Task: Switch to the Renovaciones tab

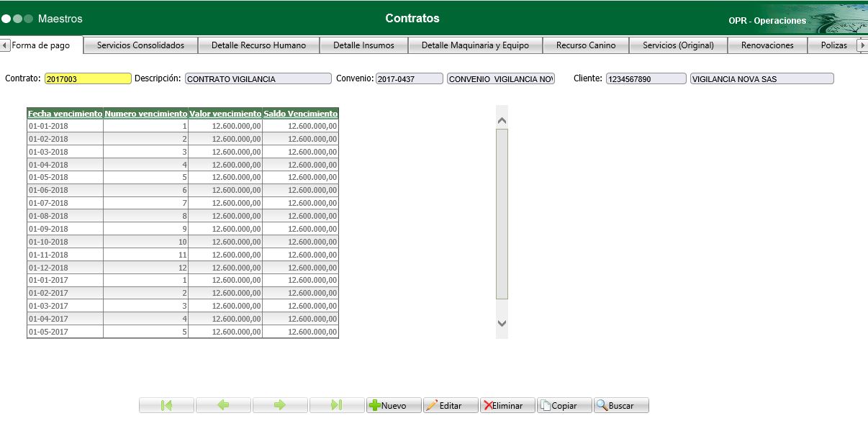Action: (767, 45)
